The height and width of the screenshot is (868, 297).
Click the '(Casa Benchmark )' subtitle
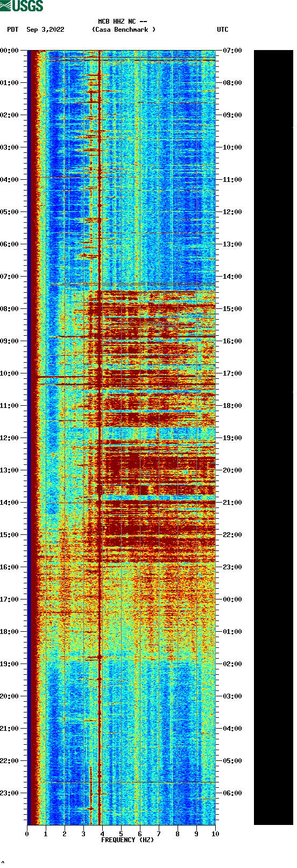coord(124,30)
